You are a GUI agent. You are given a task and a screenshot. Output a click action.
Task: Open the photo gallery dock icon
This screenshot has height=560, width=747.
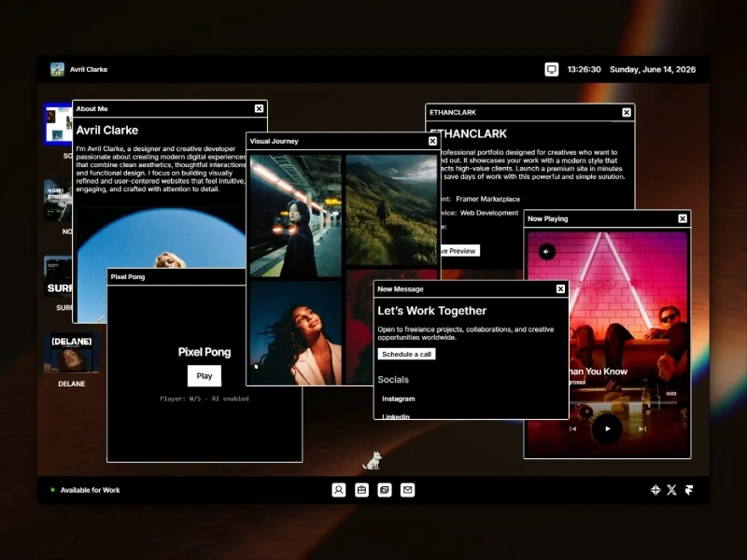[385, 490]
